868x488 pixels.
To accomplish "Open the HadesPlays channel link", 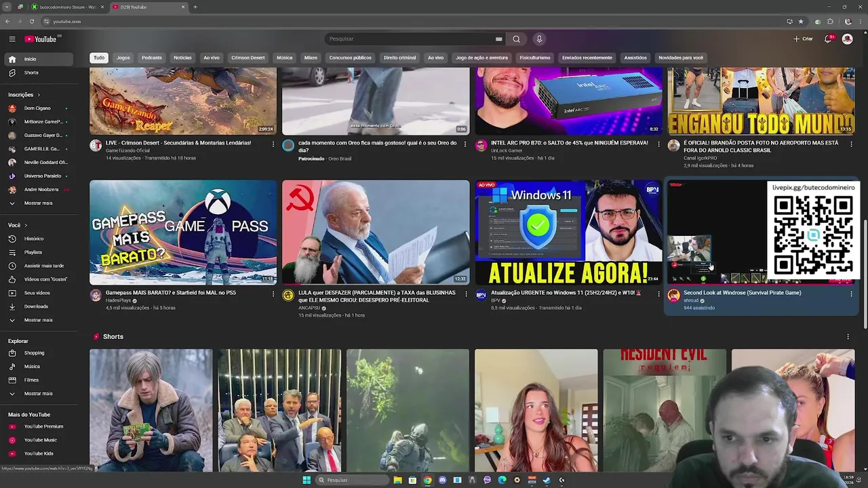I will click(x=119, y=300).
